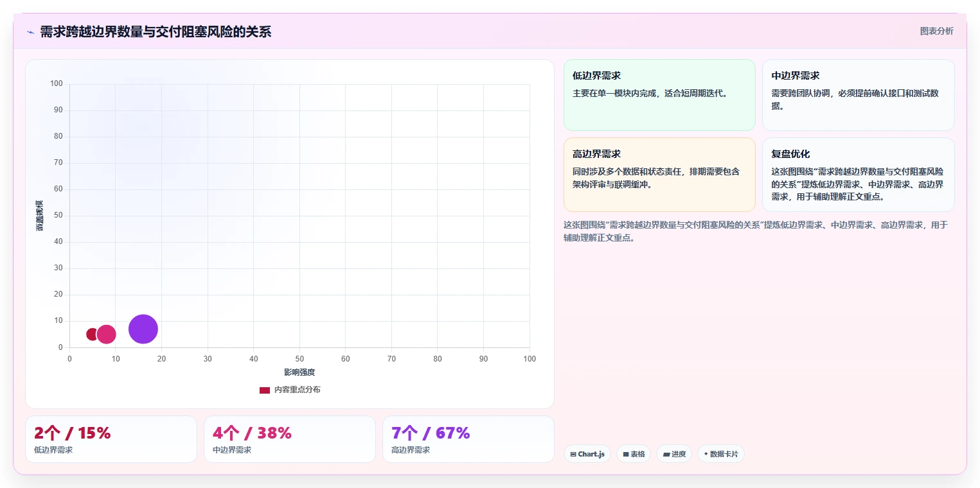Click 中边界需求 label under 38% stat

[x=232, y=450]
